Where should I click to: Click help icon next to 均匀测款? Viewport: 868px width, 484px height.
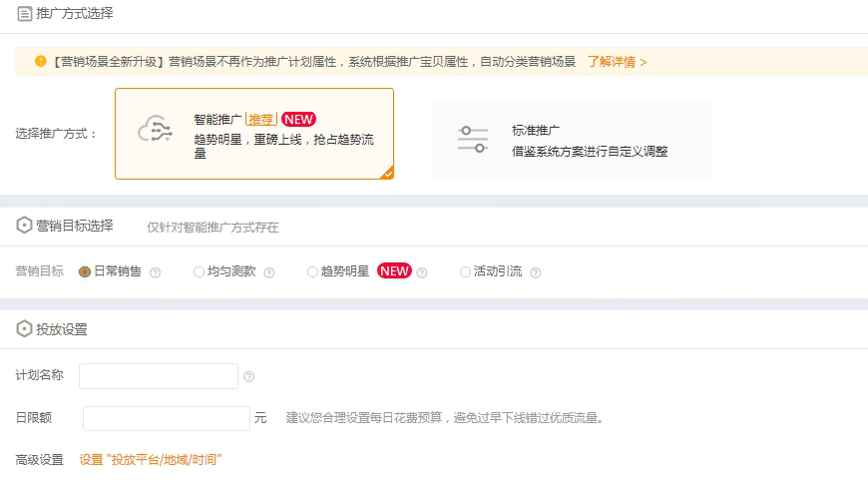point(269,272)
